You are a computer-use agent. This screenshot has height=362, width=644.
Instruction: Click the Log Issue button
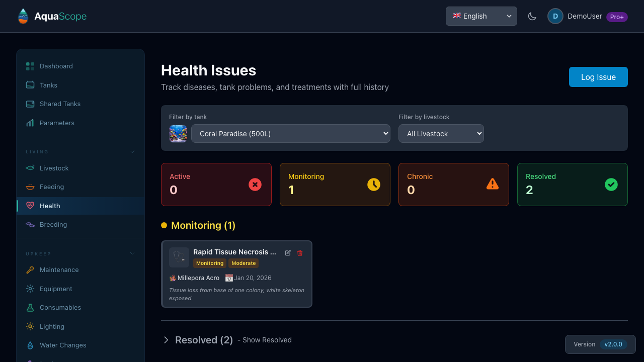pyautogui.click(x=598, y=77)
